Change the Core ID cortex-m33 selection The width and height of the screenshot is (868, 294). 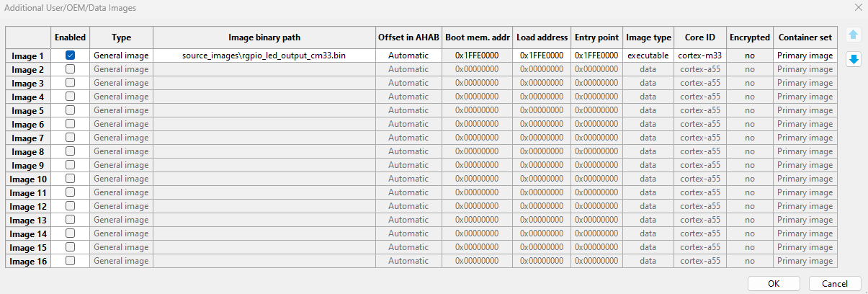(699, 55)
